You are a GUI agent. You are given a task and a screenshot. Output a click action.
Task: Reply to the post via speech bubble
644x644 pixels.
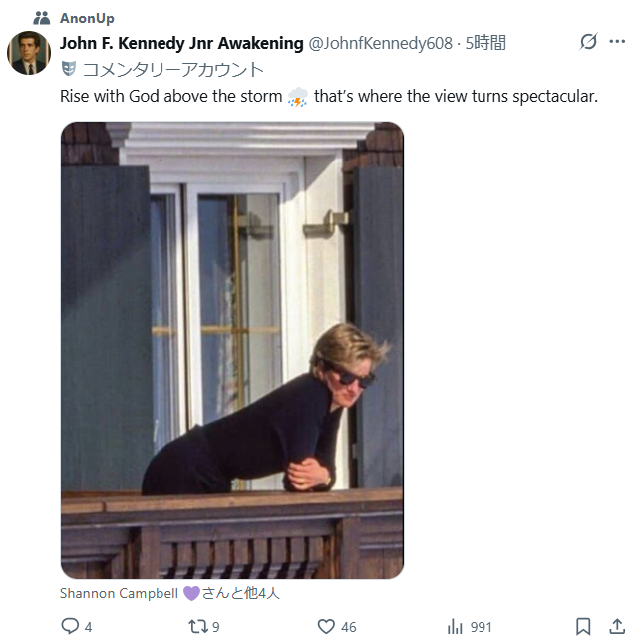click(x=70, y=626)
